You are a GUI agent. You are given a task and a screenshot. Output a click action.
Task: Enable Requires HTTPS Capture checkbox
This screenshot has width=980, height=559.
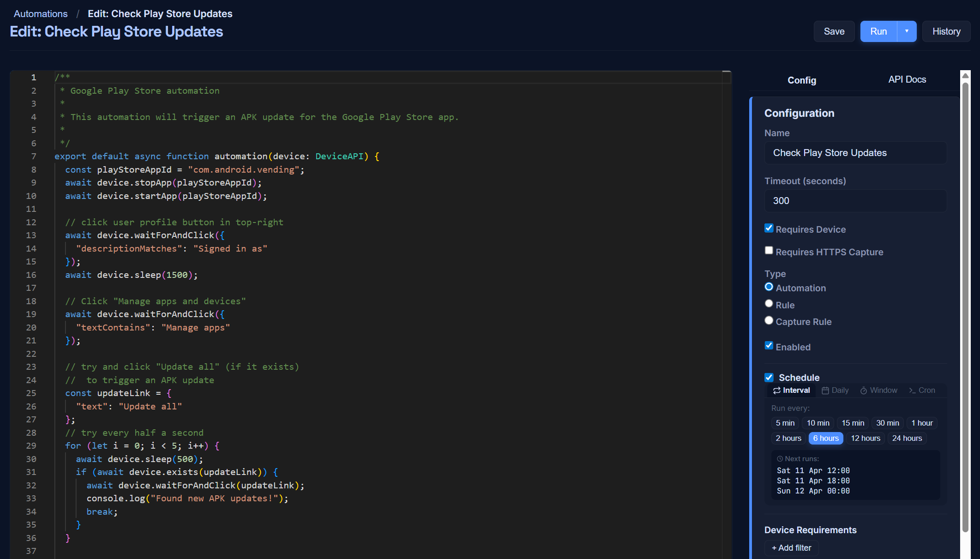click(x=769, y=251)
